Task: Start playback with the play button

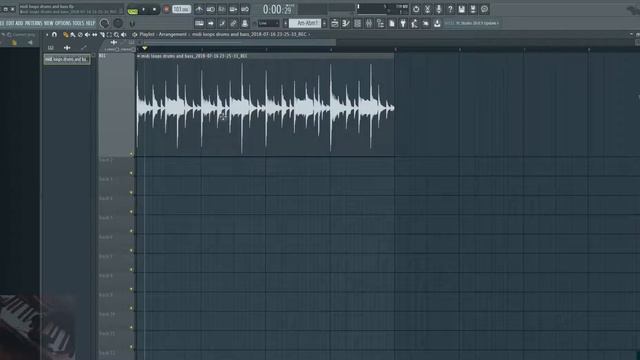Action: [144, 9]
